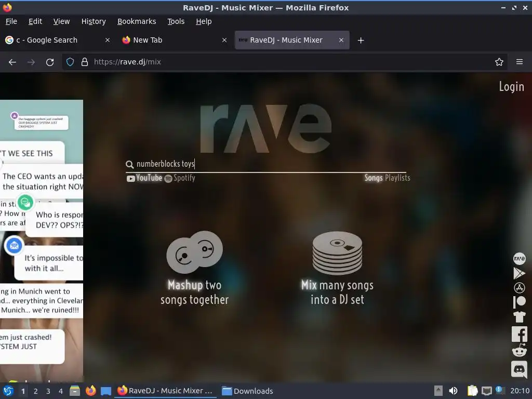Launch Firefox from taskbar quick launcher
The width and height of the screenshot is (532, 399).
click(x=90, y=391)
